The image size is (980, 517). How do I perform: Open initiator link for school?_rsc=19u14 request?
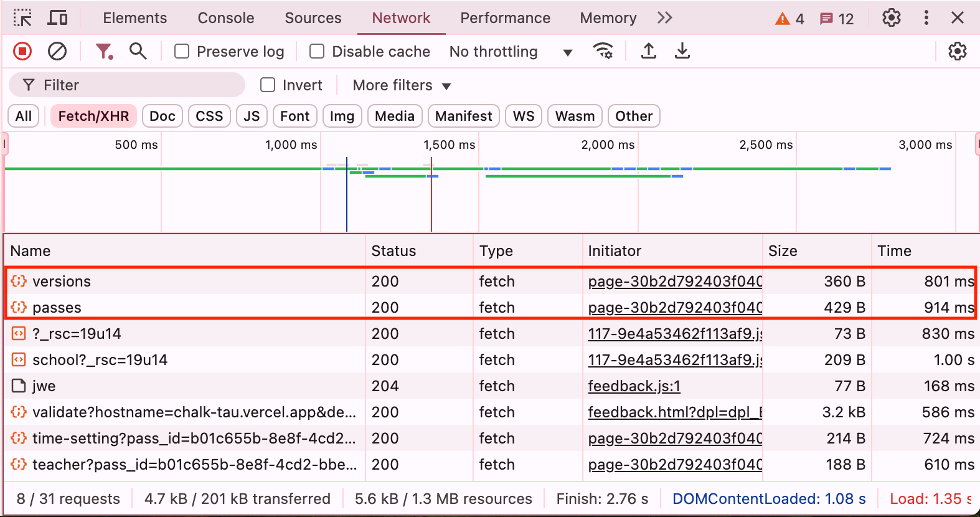pyautogui.click(x=675, y=360)
